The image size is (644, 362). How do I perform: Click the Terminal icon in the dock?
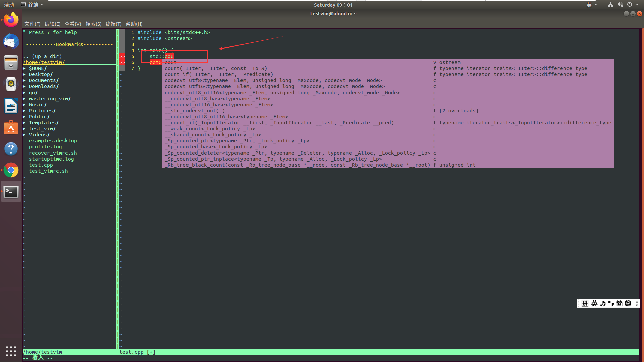11,192
